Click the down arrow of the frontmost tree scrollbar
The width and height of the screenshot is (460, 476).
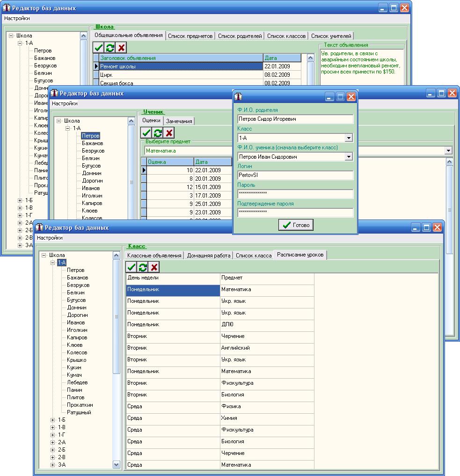click(x=117, y=464)
